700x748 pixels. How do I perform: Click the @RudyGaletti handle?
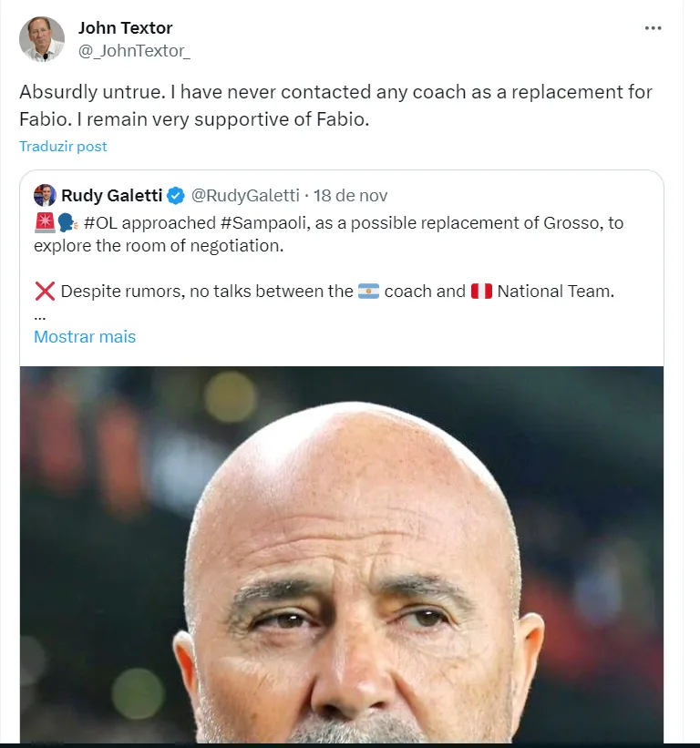(245, 196)
